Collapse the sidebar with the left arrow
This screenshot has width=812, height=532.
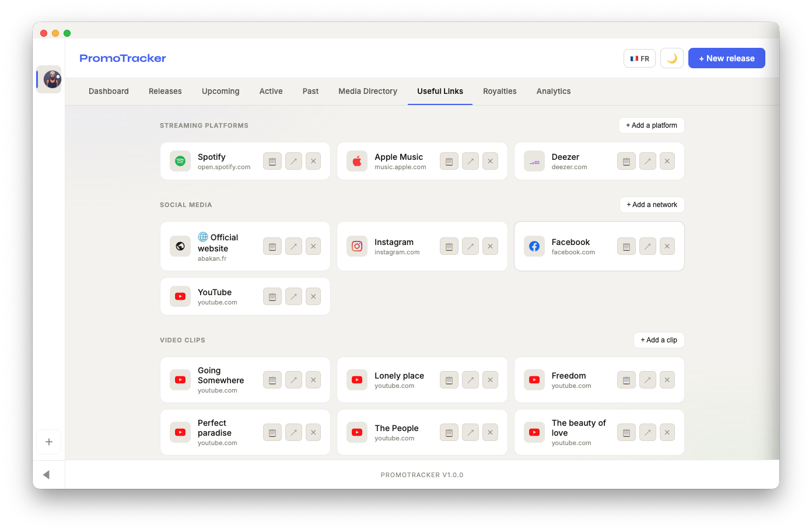[46, 475]
